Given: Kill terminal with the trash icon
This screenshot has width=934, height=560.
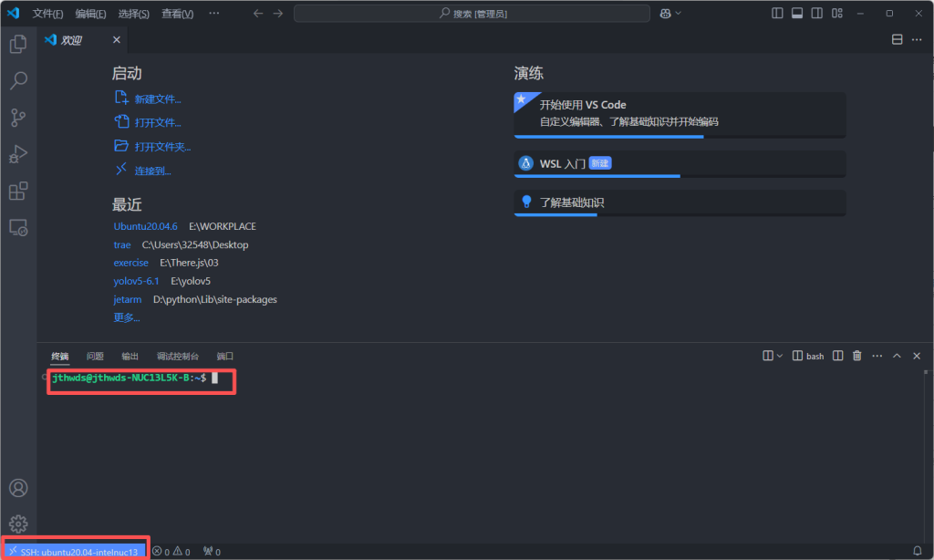Looking at the screenshot, I should click(x=856, y=356).
